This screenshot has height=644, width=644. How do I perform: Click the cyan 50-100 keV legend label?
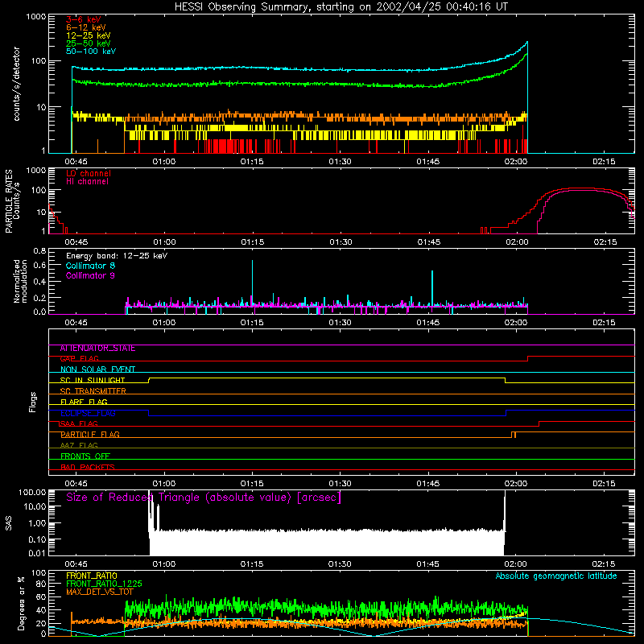click(x=91, y=52)
